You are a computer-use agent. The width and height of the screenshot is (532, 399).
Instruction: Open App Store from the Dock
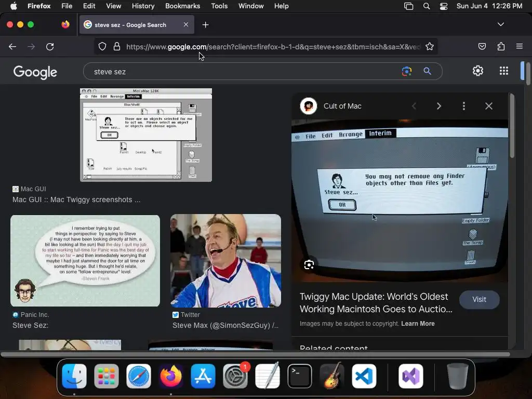[x=203, y=376]
